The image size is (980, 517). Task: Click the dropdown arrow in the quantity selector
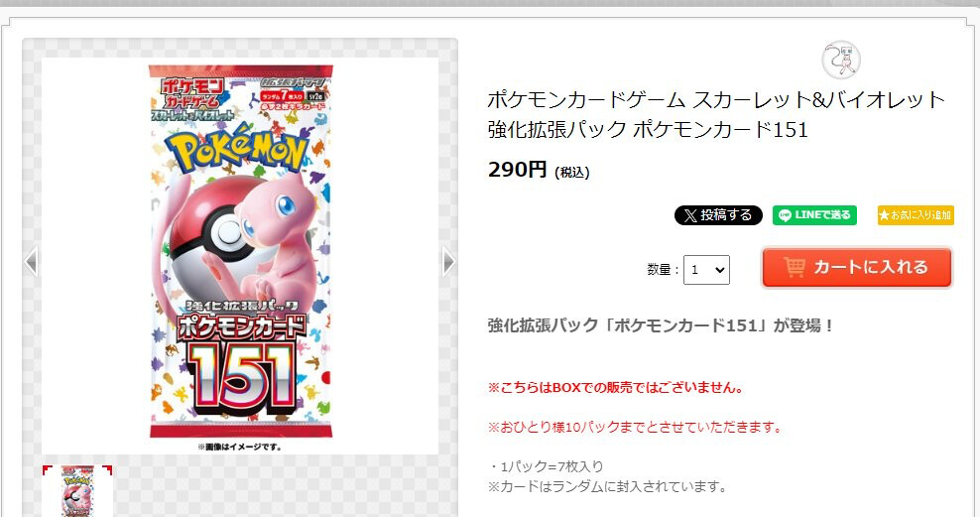click(719, 270)
